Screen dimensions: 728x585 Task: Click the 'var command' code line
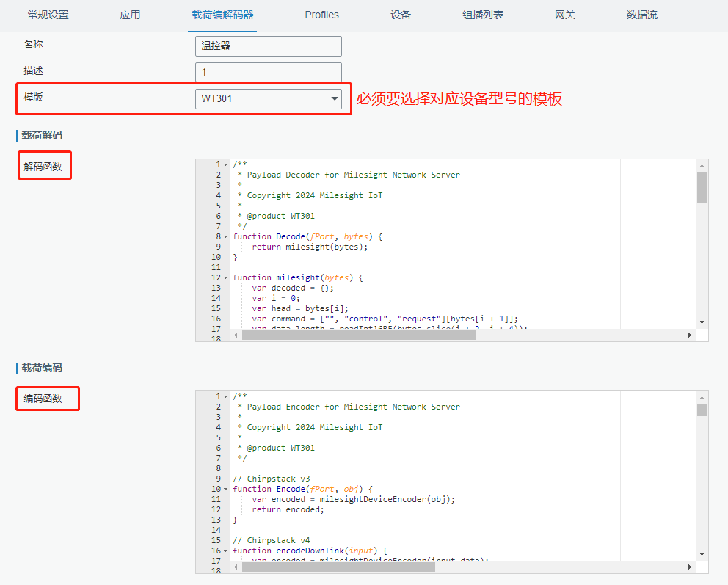(385, 319)
